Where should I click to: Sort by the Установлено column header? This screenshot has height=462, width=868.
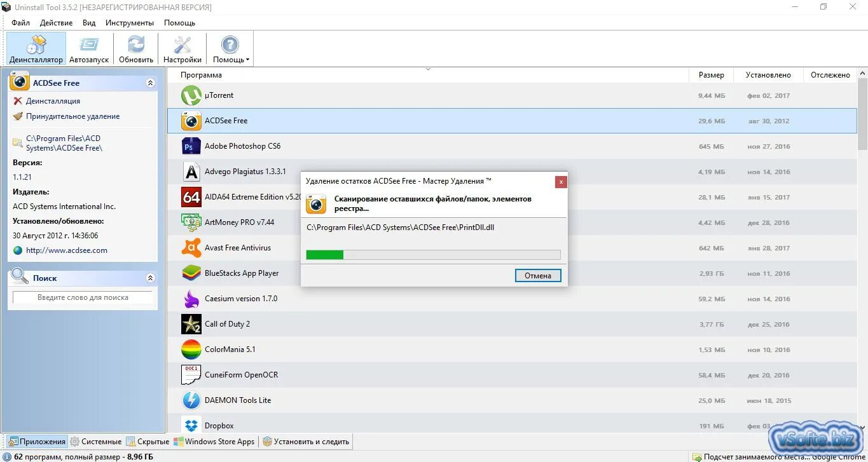pos(768,75)
